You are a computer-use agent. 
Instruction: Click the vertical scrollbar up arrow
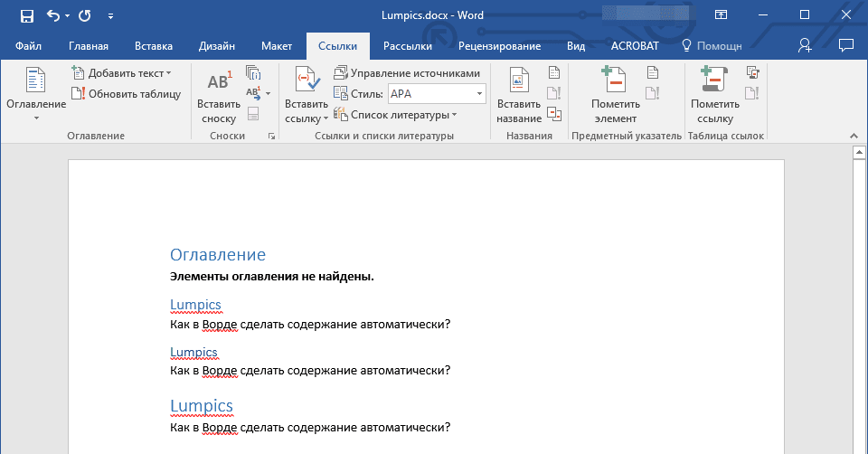(859, 152)
